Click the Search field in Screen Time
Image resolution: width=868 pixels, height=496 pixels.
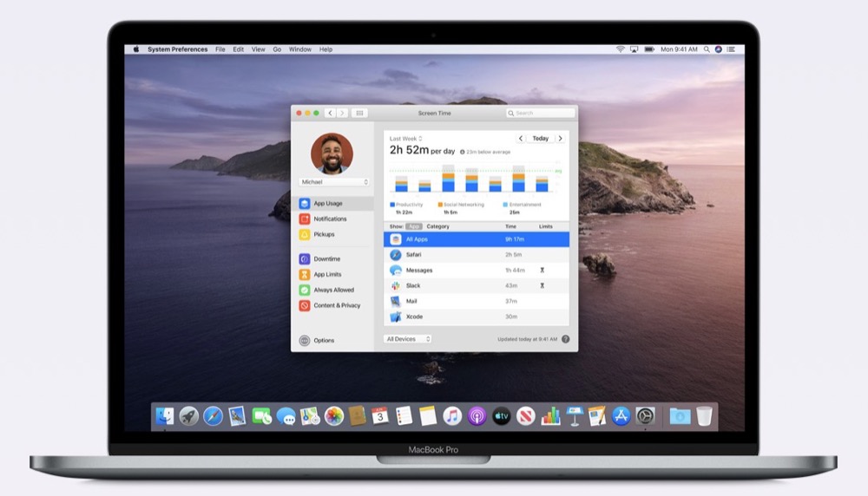(540, 113)
